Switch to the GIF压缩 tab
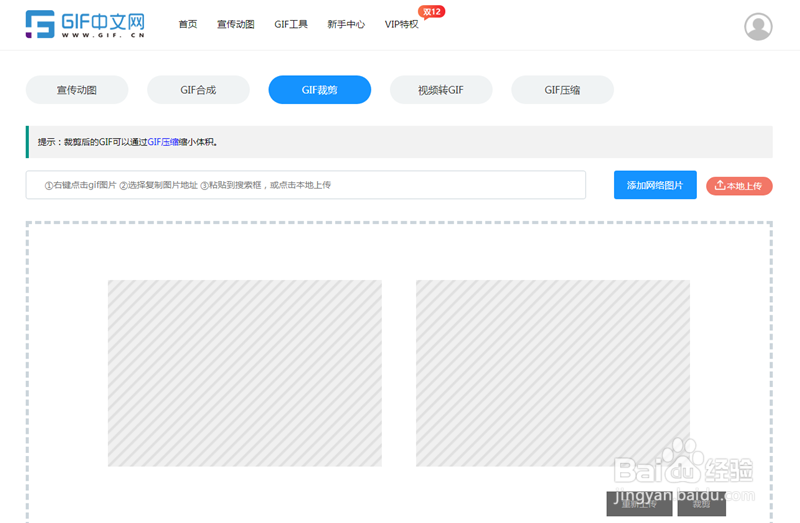The width and height of the screenshot is (800, 523). click(563, 90)
